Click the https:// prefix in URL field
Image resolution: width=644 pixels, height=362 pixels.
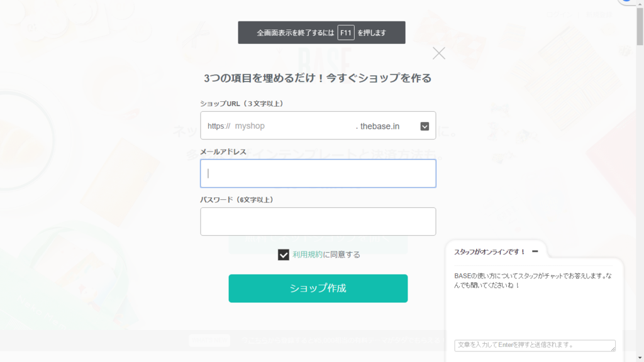[219, 126]
